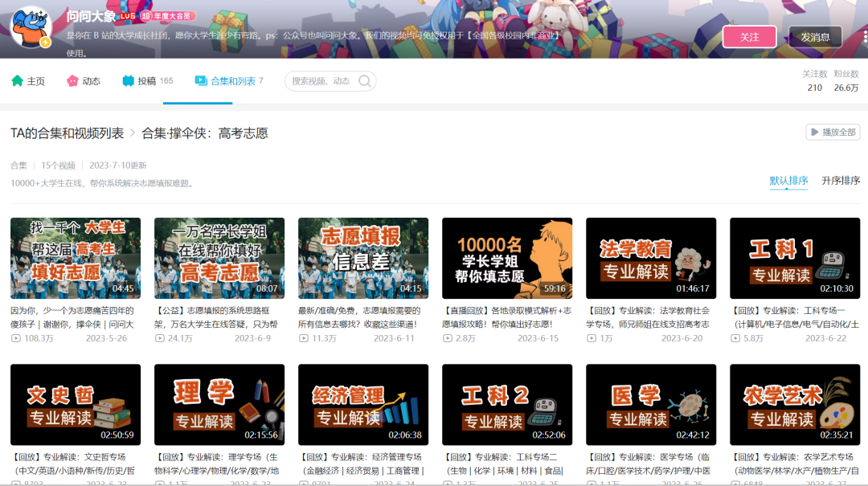Click the 搜索视频、动态 search field

coord(321,81)
